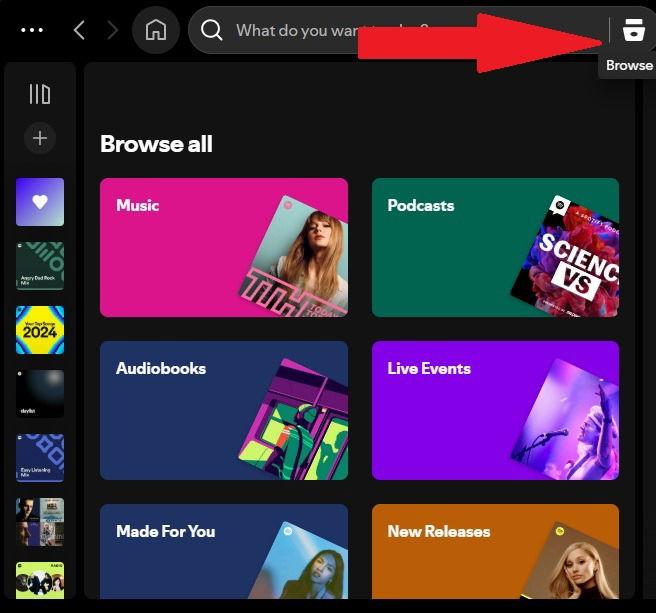Click the Browse icon in search bar
The width and height of the screenshot is (656, 613).
(x=633, y=29)
